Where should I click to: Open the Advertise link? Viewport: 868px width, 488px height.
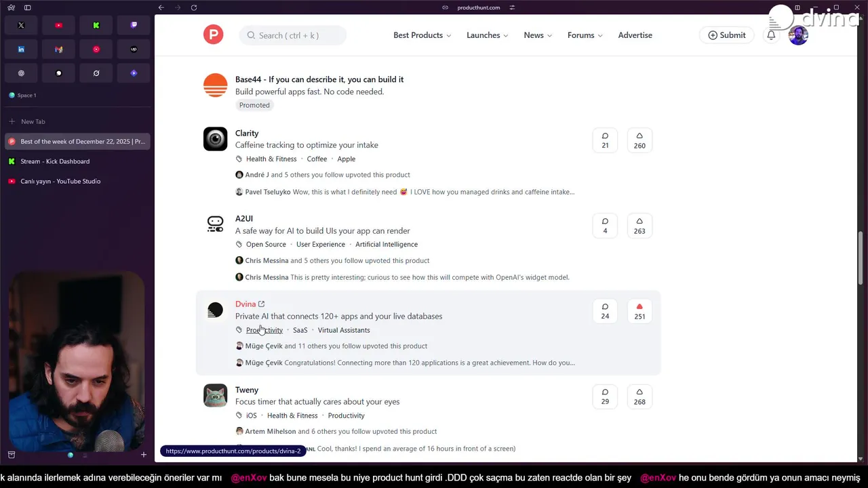(x=635, y=35)
